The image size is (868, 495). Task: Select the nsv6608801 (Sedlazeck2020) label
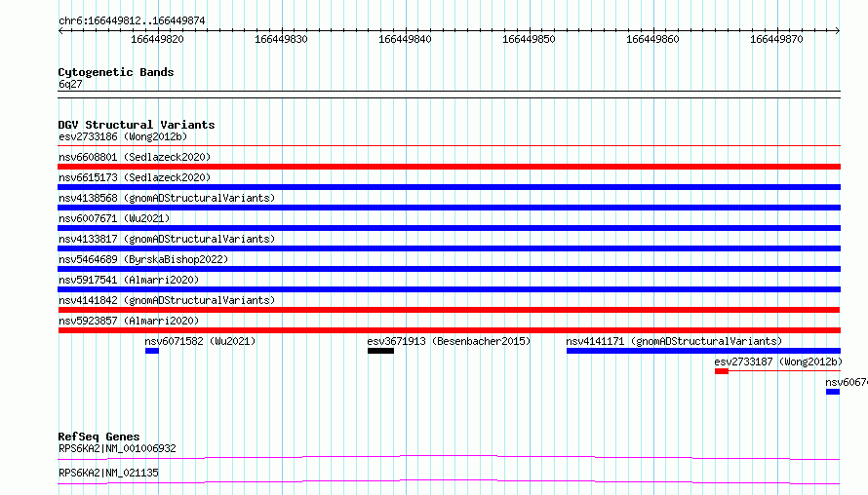click(x=135, y=157)
